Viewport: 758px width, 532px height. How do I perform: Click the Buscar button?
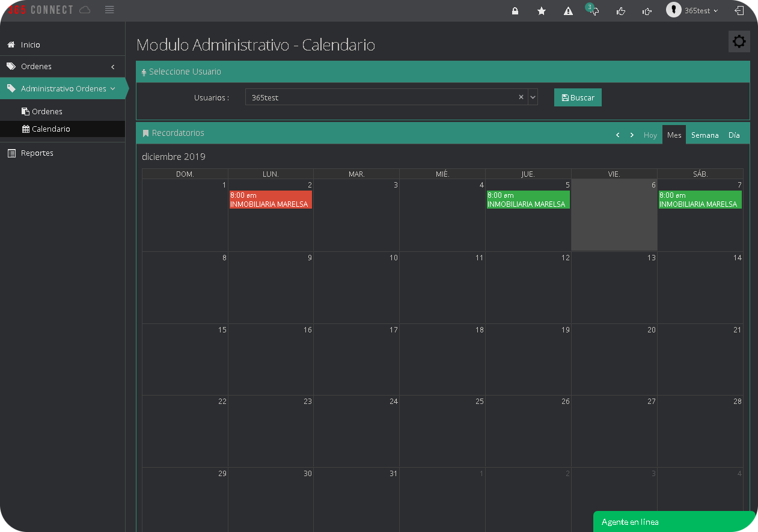(x=578, y=97)
